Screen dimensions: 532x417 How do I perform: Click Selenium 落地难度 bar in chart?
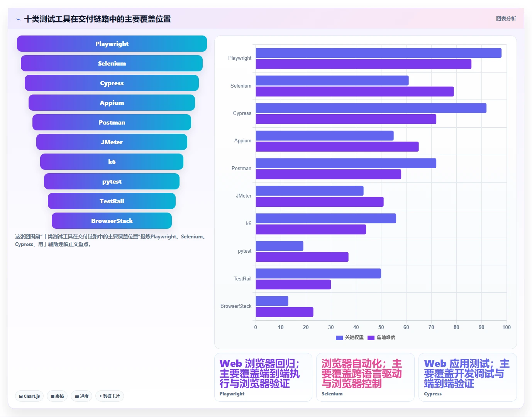point(355,91)
